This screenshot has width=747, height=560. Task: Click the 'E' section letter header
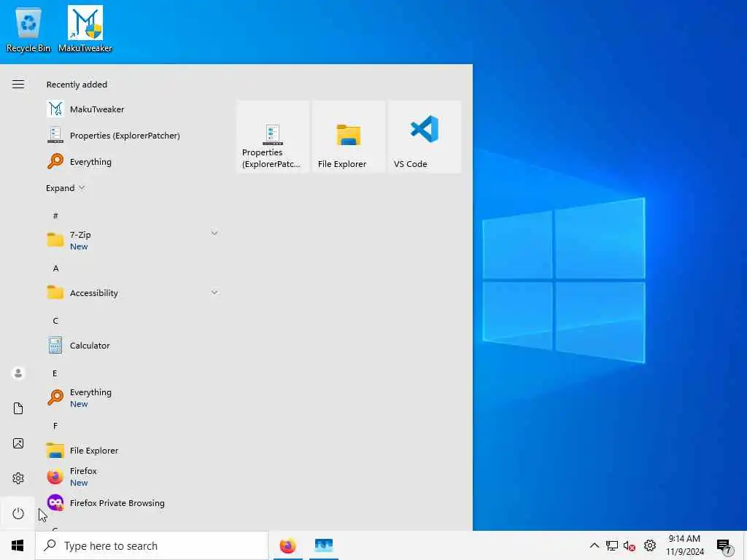(x=55, y=373)
